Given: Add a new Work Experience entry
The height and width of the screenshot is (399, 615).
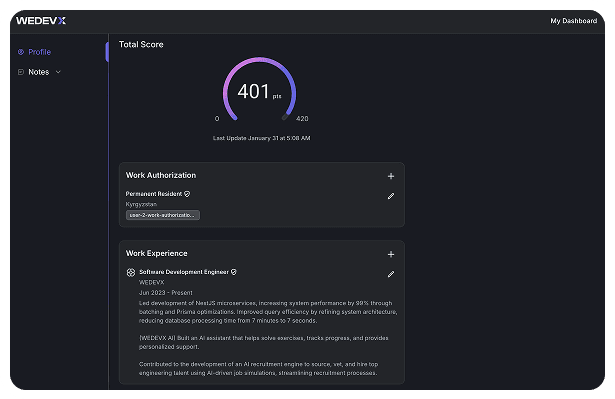Looking at the screenshot, I should (x=391, y=254).
